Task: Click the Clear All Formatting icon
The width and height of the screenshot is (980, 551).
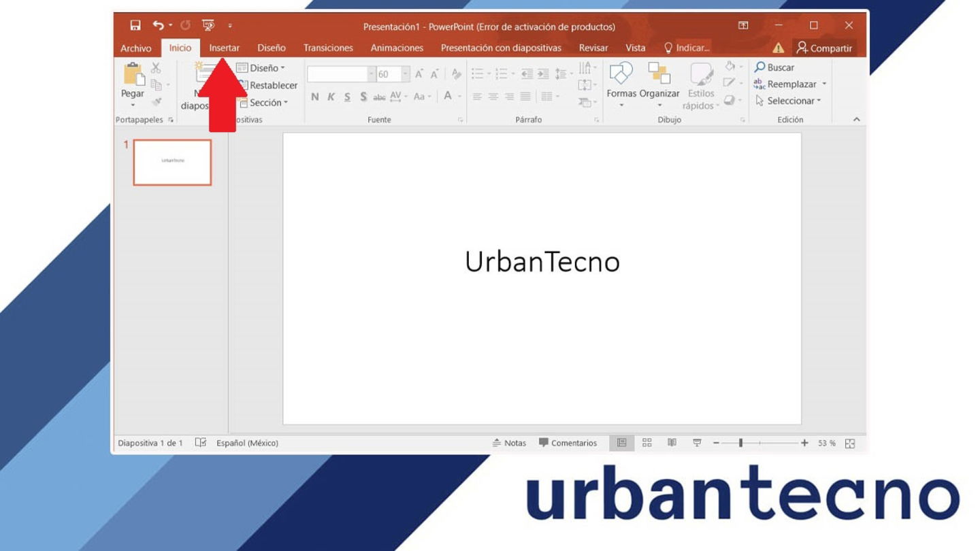Action: [456, 74]
